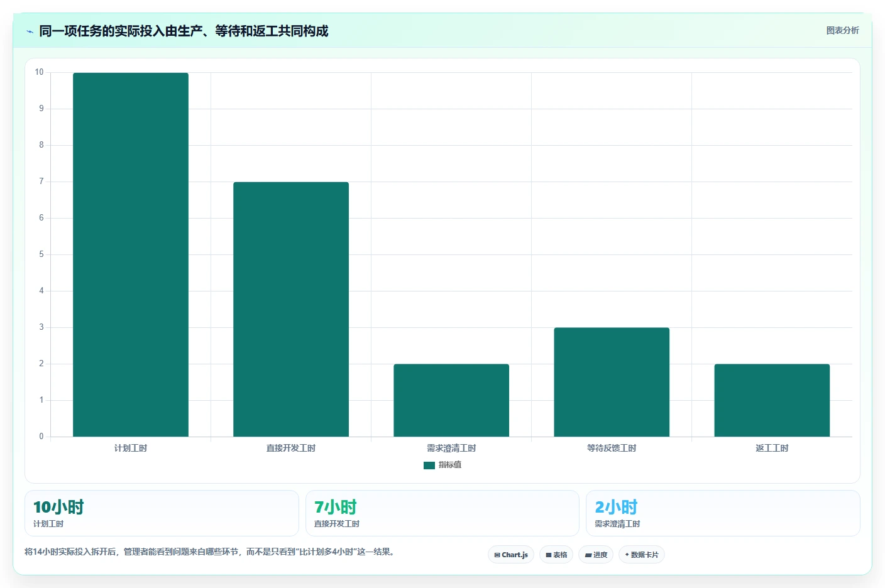Click the sparkle icon inside 数据卡片 chip

click(x=627, y=555)
